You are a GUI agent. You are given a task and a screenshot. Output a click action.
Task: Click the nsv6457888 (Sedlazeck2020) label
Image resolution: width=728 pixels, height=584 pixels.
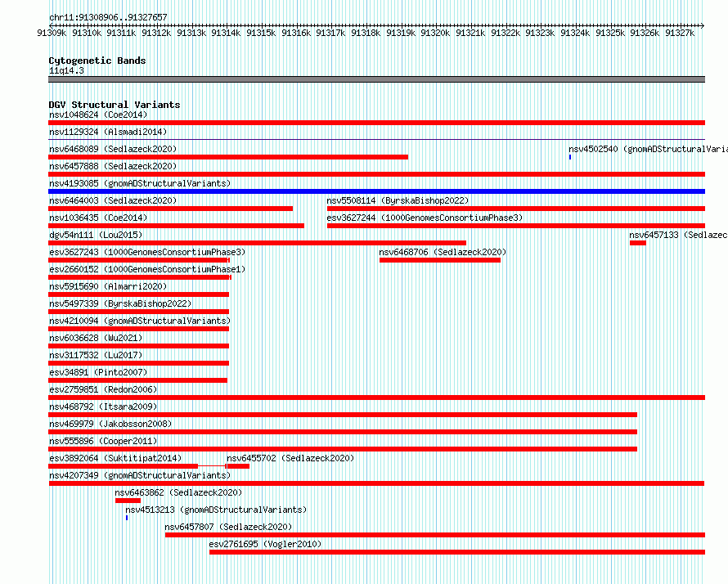tap(113, 166)
